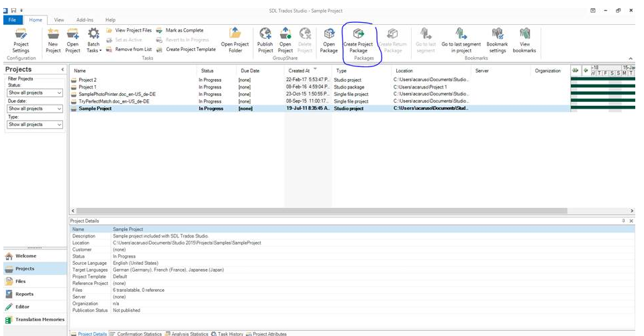Screen dimensions: 644x336
Task: Switch to the Project Attributes tab
Action: 266,333
